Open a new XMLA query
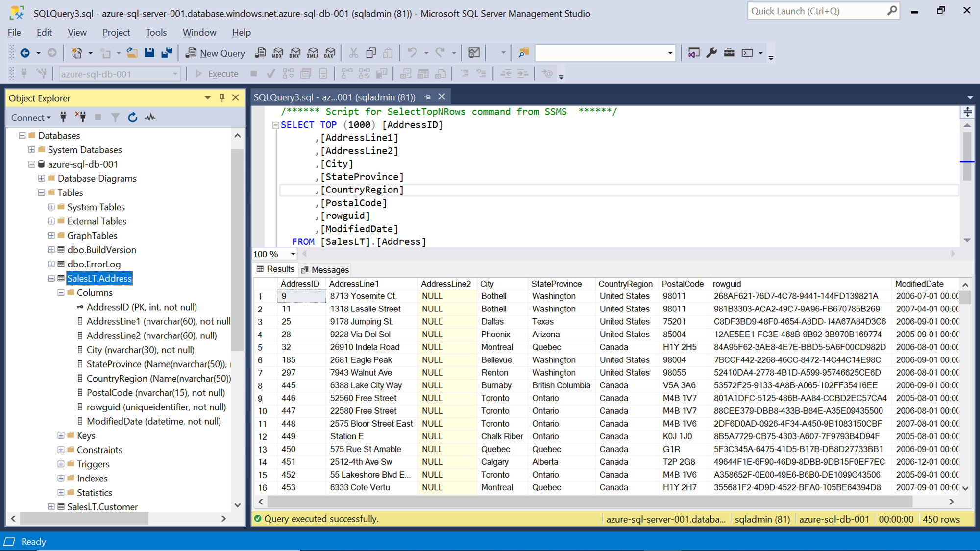Image resolution: width=980 pixels, height=551 pixels. pos(313,52)
